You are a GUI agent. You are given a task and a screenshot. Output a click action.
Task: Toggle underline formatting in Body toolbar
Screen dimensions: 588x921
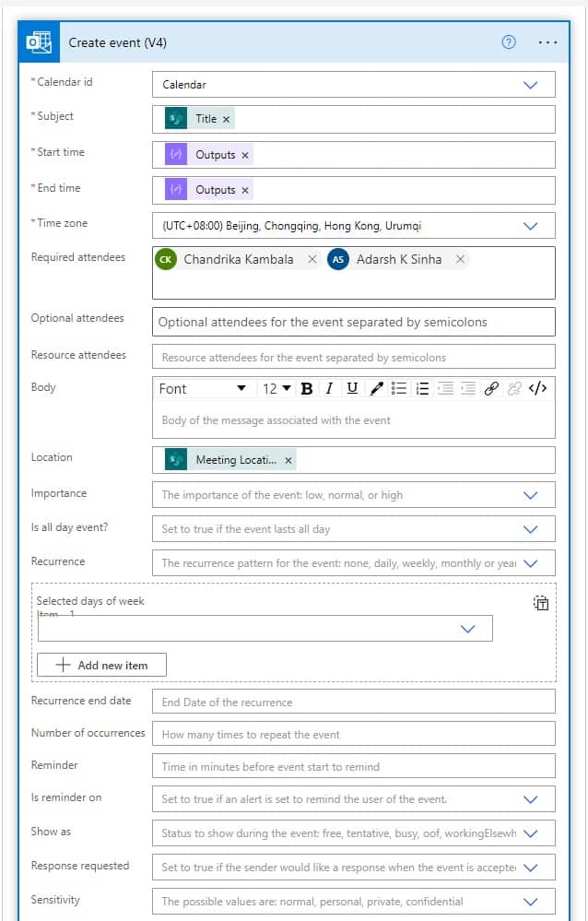click(x=352, y=389)
